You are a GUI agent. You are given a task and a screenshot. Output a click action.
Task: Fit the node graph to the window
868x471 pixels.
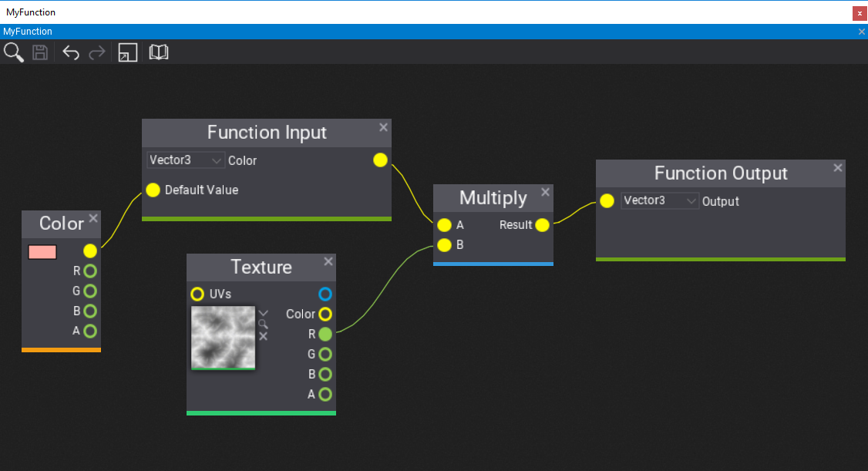(x=127, y=52)
